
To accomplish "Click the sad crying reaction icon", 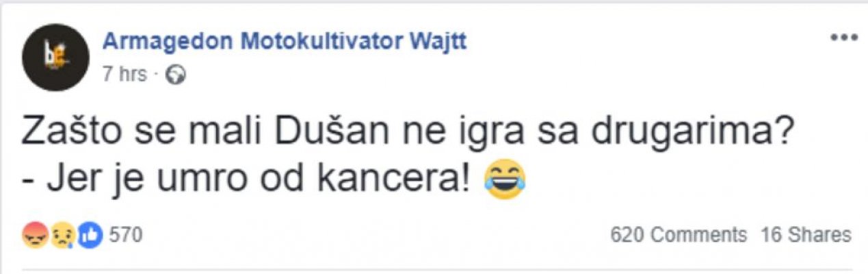I will click(x=62, y=236).
